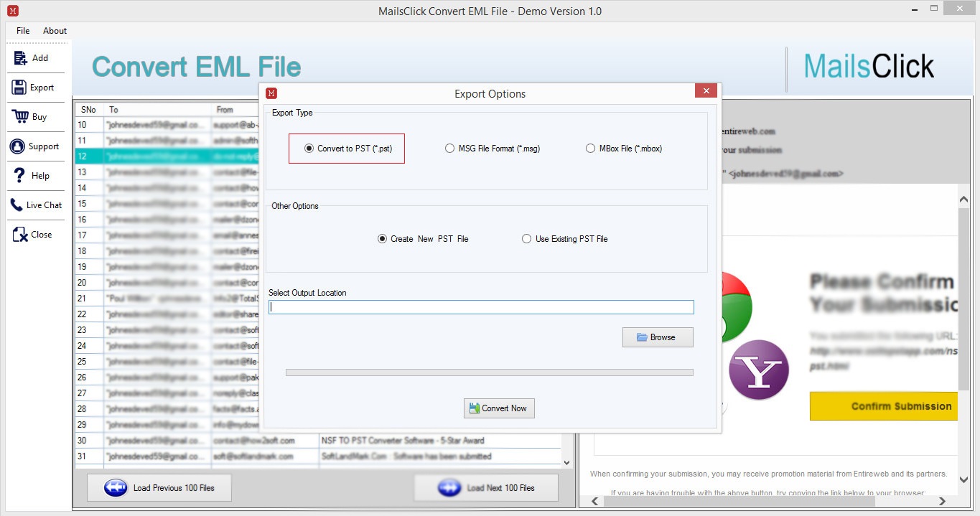Click the Browse folder button
This screenshot has width=980, height=516.
click(658, 337)
